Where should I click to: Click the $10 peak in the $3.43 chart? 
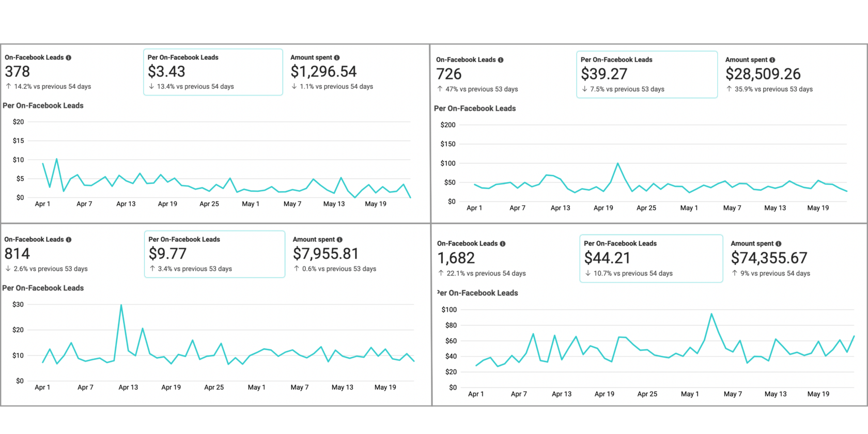coord(56,159)
